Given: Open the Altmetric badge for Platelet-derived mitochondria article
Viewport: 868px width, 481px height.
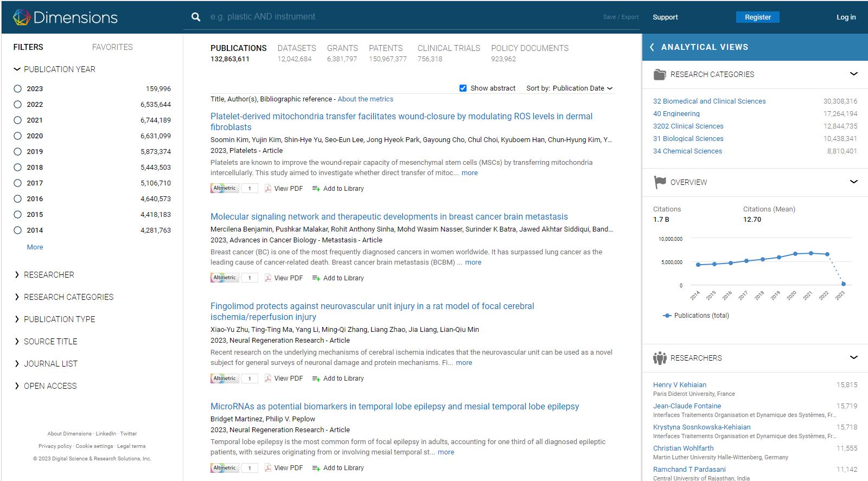Looking at the screenshot, I should click(225, 188).
